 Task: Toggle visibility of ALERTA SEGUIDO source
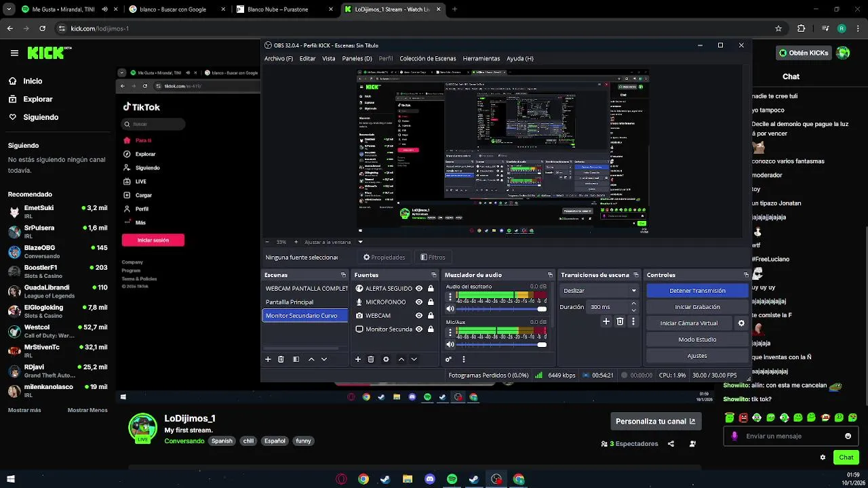pos(419,289)
